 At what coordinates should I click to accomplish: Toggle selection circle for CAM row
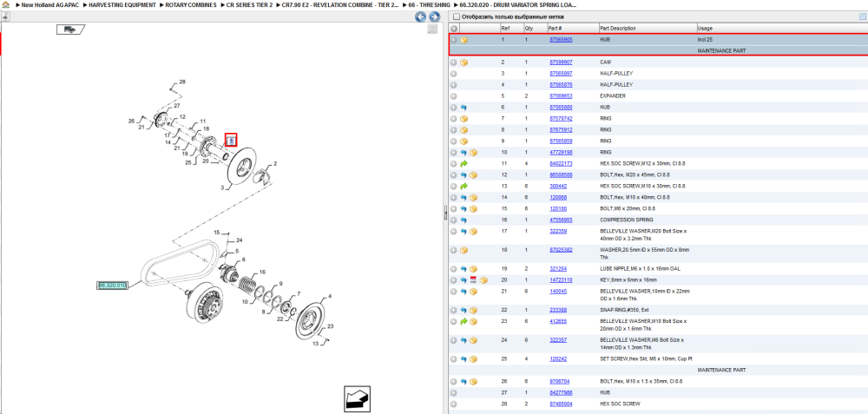(x=454, y=62)
